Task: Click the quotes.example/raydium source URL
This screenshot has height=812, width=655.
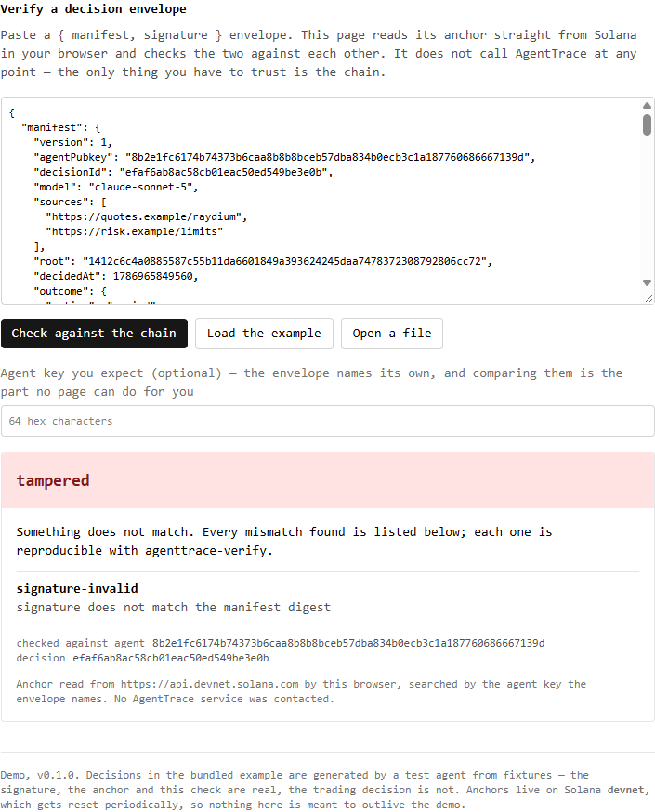Action: tap(147, 217)
